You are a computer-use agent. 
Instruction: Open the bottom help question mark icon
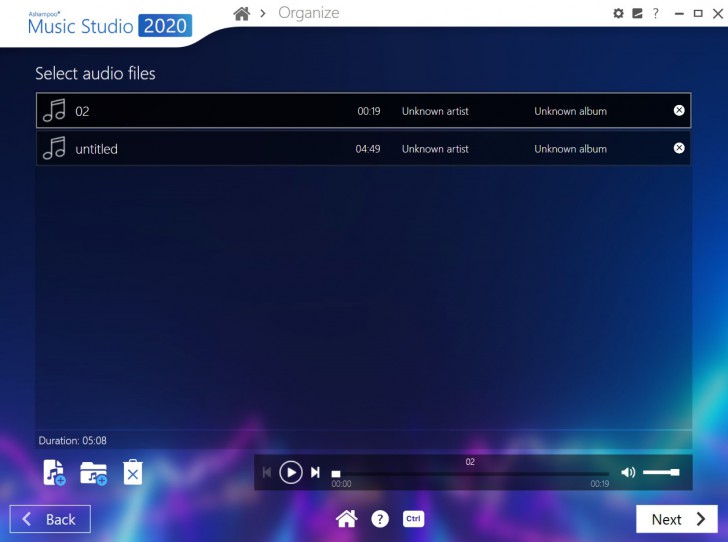[x=380, y=519]
